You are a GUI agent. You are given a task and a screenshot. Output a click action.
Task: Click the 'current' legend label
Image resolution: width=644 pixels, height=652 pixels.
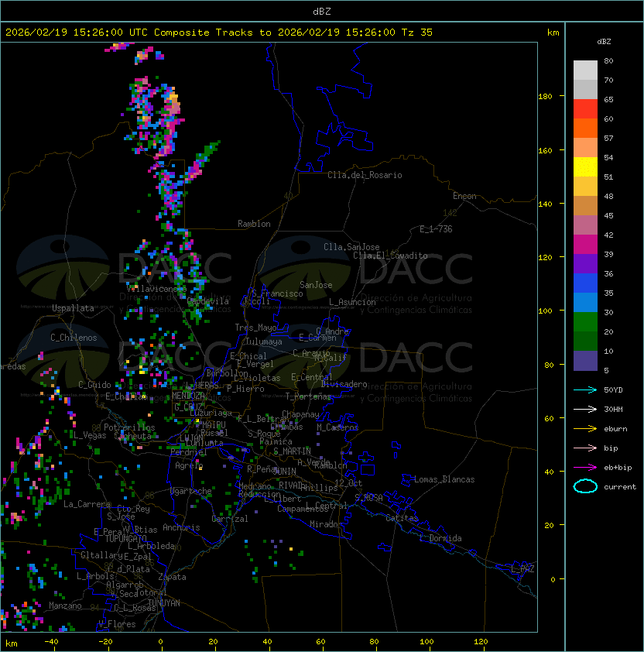(x=620, y=487)
